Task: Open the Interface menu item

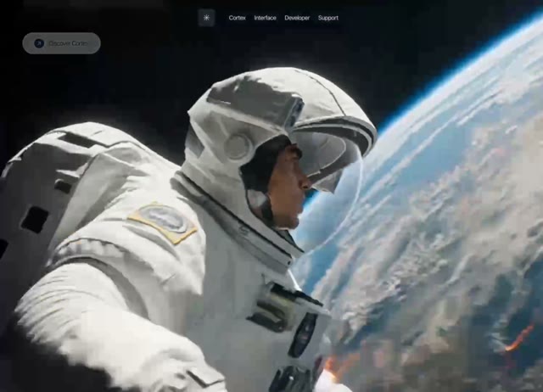Action: [x=266, y=18]
